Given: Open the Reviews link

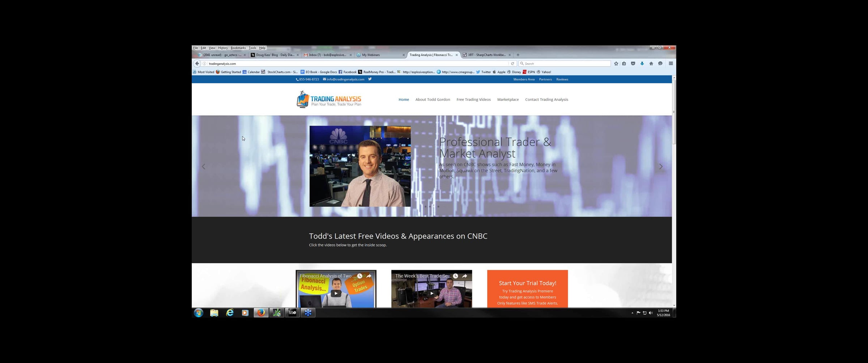Looking at the screenshot, I should (562, 79).
